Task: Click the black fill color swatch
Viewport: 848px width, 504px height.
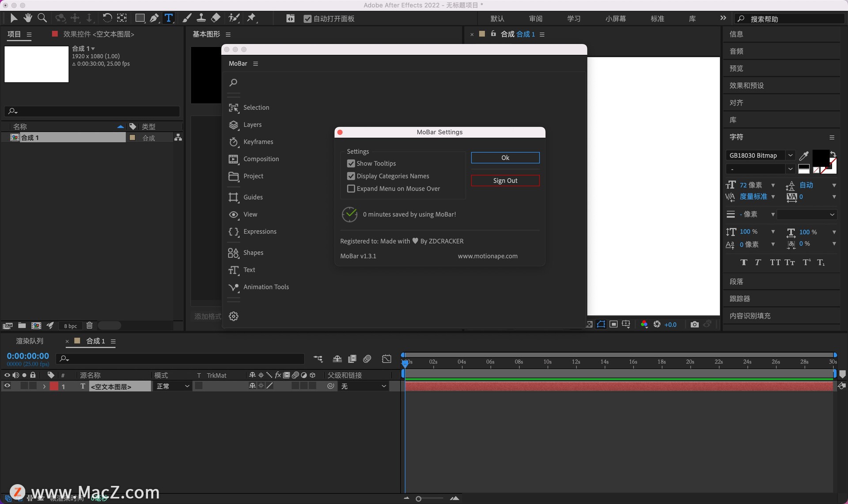Action: (820, 158)
